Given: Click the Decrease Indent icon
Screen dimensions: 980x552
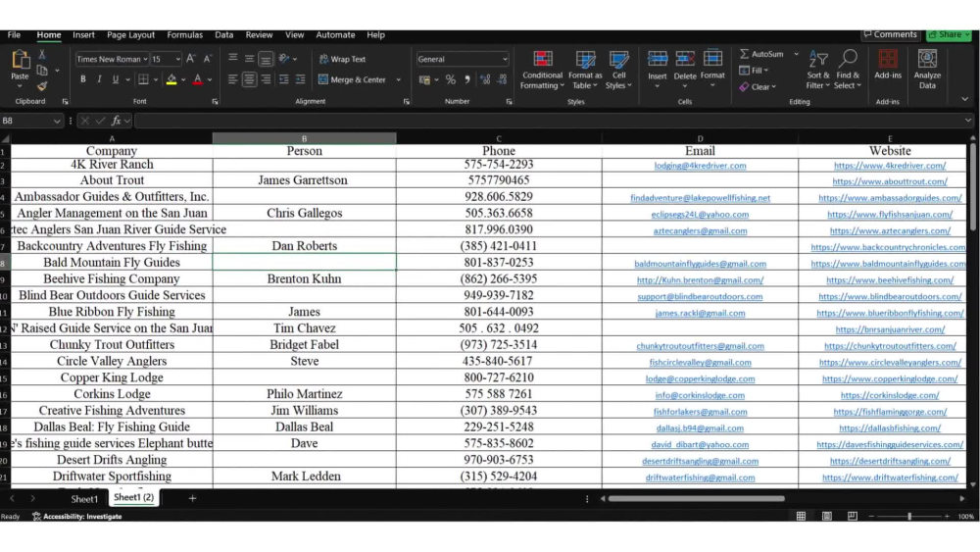Looking at the screenshot, I should click(284, 79).
